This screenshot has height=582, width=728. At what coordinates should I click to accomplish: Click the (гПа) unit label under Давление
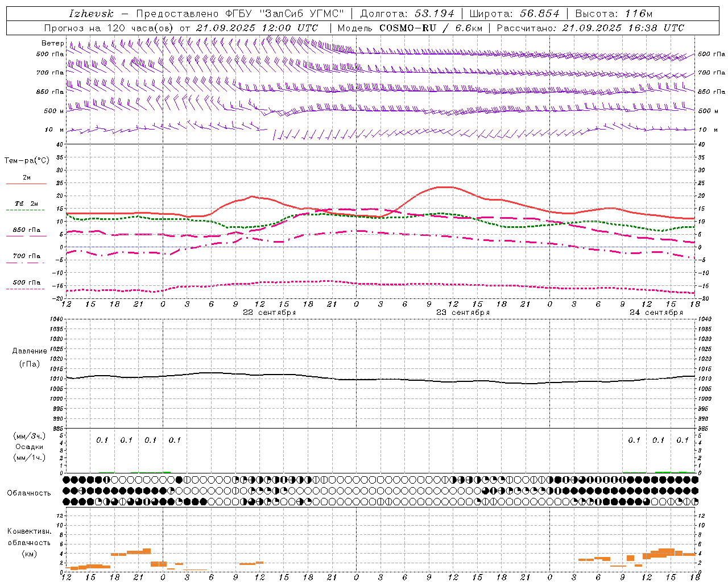click(30, 364)
